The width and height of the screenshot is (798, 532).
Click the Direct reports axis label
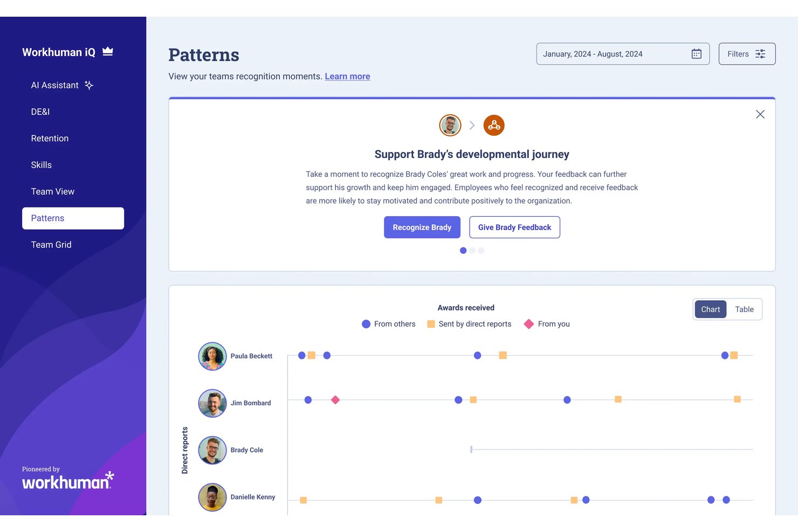click(x=185, y=450)
